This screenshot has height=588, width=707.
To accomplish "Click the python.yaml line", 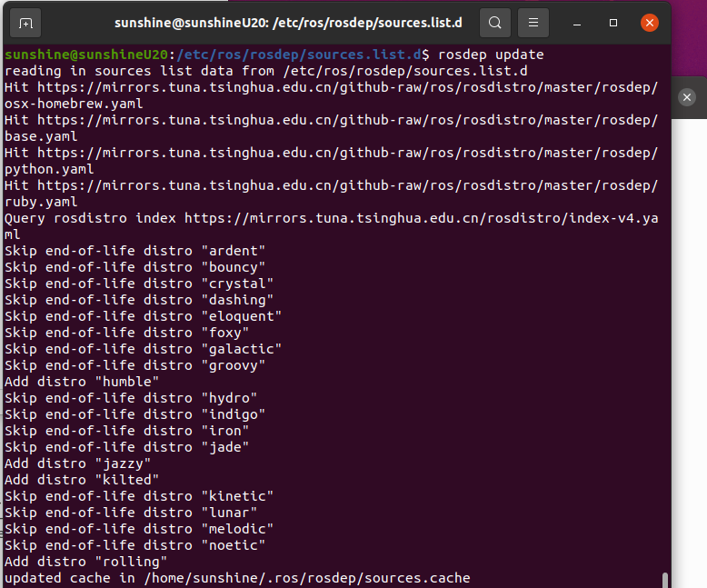I will point(49,169).
